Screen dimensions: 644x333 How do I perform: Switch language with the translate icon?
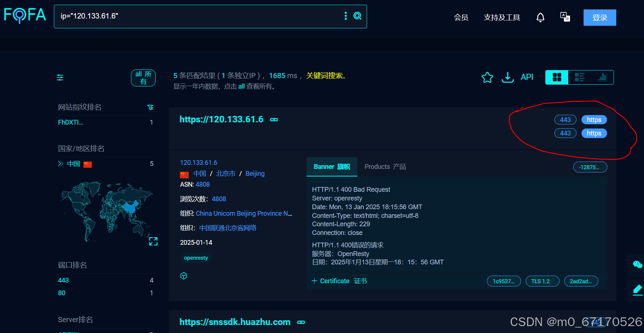tap(565, 17)
